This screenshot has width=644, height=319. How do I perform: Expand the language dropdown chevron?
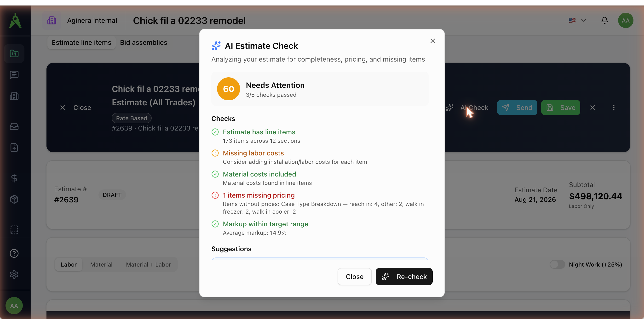[x=583, y=20]
